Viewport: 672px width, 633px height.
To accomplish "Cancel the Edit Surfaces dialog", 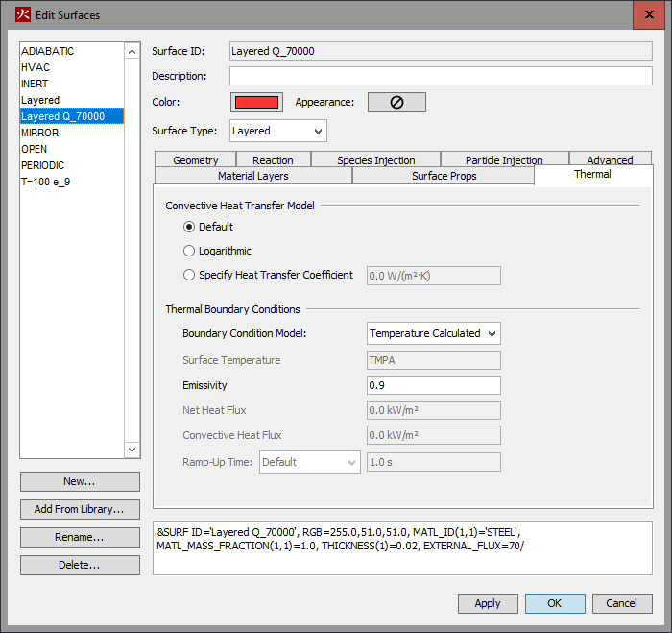I will click(622, 603).
